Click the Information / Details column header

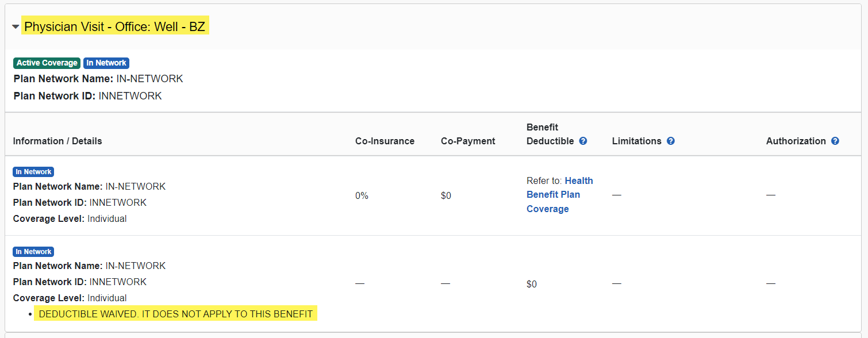pos(57,141)
